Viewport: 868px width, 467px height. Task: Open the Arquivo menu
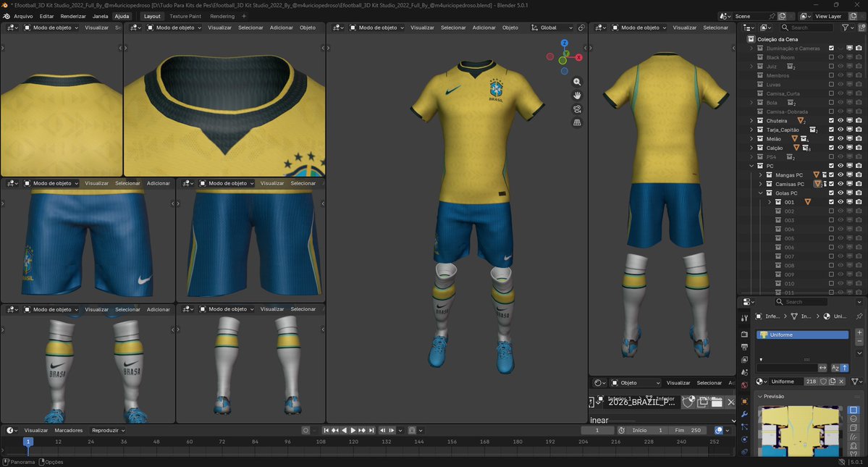pyautogui.click(x=23, y=16)
